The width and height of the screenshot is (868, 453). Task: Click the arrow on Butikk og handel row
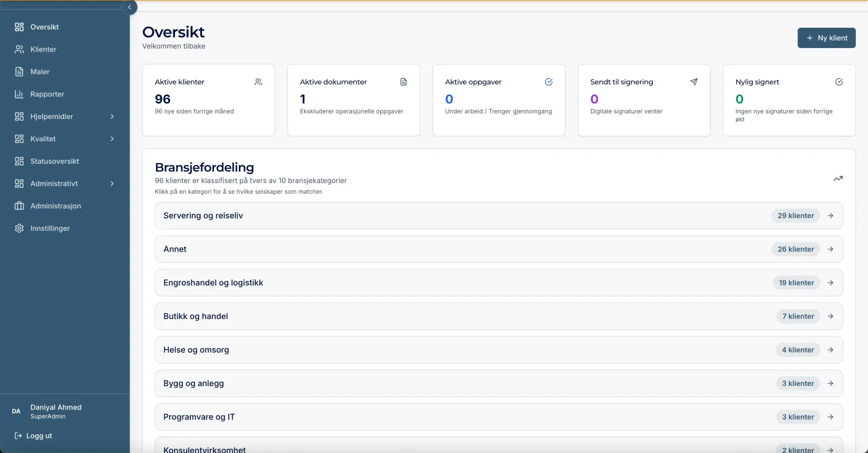tap(830, 316)
